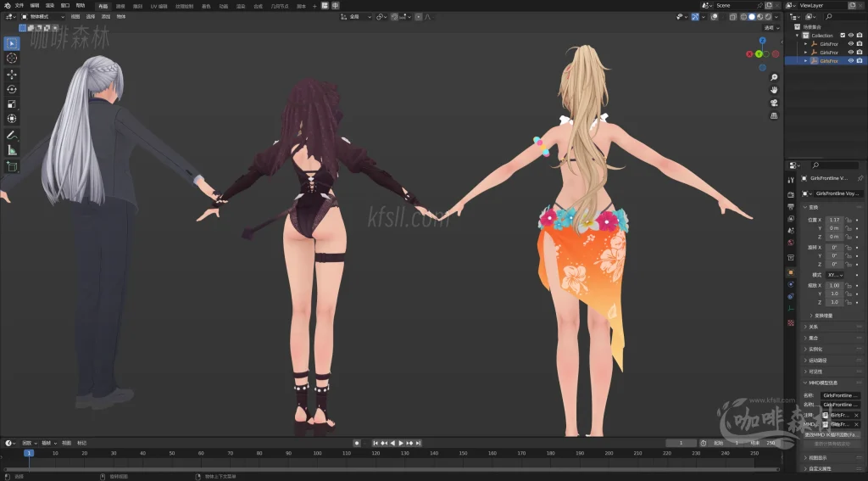Open the viewport 添加 menu
The width and height of the screenshot is (868, 481).
click(106, 17)
